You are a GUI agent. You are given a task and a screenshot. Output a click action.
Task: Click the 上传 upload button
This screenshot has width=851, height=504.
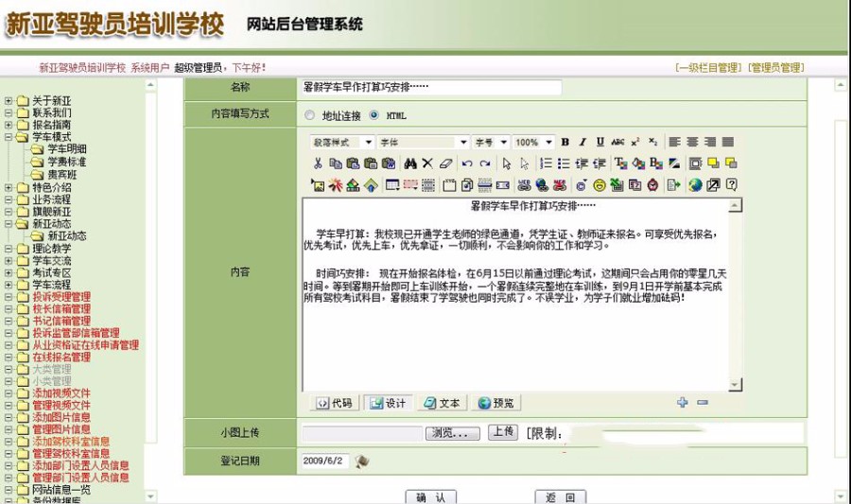point(503,432)
